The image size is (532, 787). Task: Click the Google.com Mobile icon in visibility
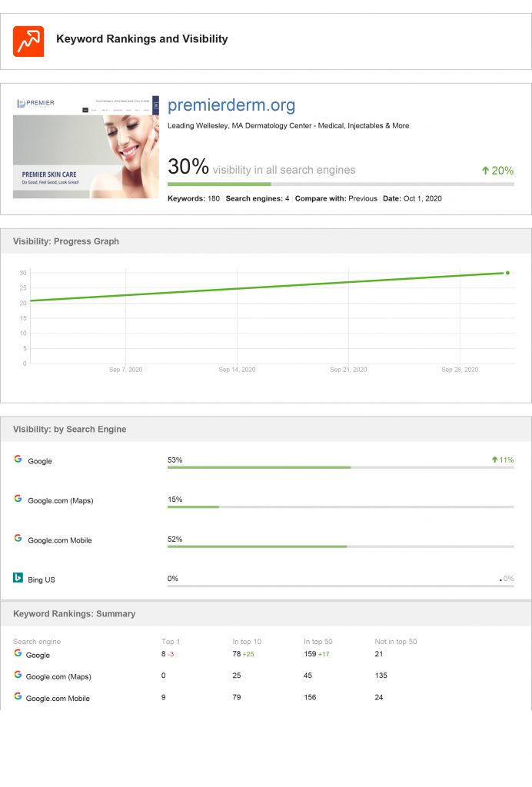tap(18, 538)
